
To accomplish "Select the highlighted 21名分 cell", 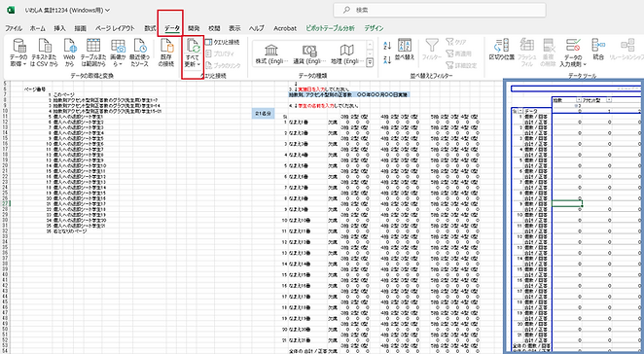I will click(x=263, y=114).
